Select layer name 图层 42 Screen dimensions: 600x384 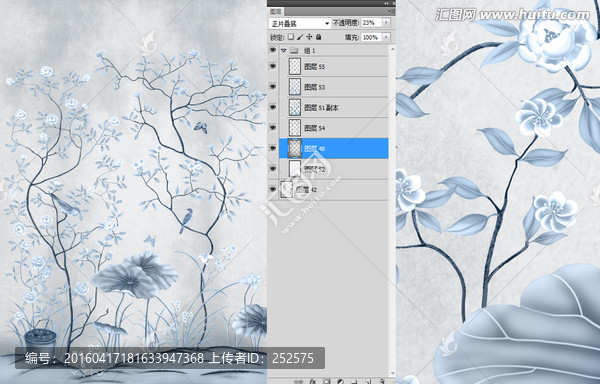[x=307, y=190]
